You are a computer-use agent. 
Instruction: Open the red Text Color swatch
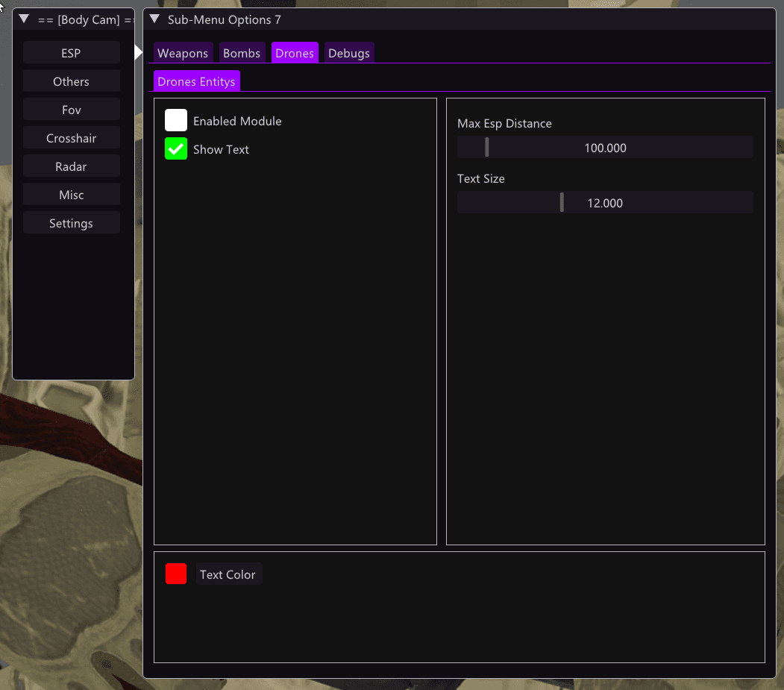point(176,574)
